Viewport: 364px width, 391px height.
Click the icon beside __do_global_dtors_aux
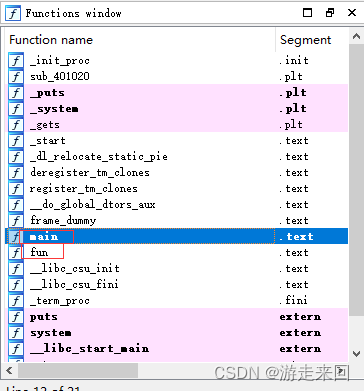coord(16,205)
